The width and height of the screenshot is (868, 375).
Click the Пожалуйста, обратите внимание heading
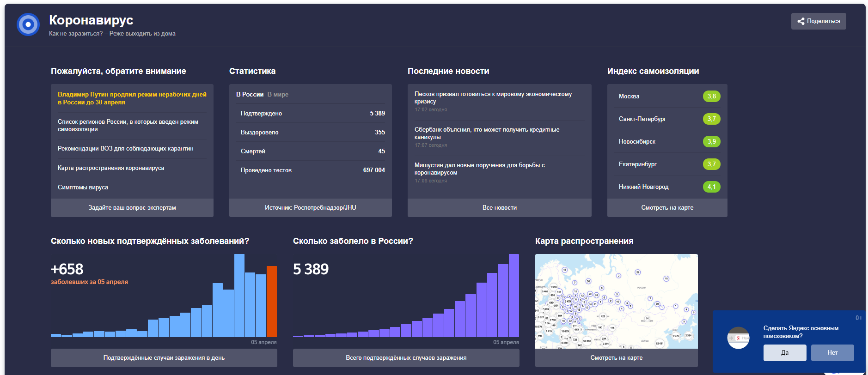click(x=118, y=71)
